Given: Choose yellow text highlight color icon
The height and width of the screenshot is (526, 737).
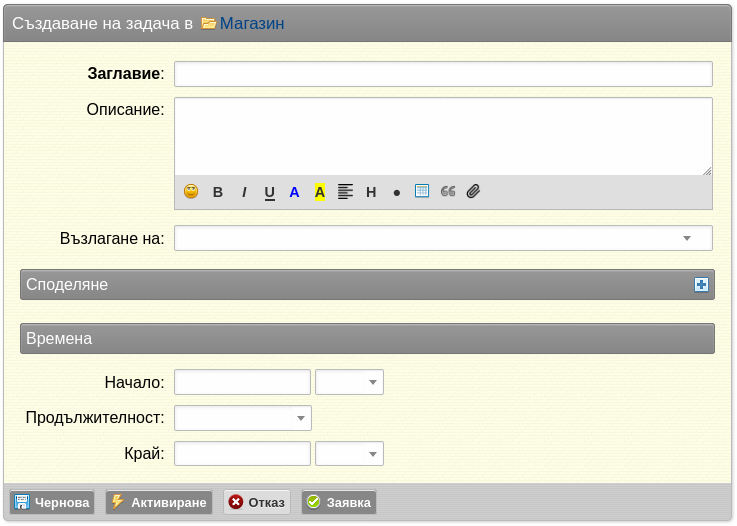Looking at the screenshot, I should (x=320, y=192).
